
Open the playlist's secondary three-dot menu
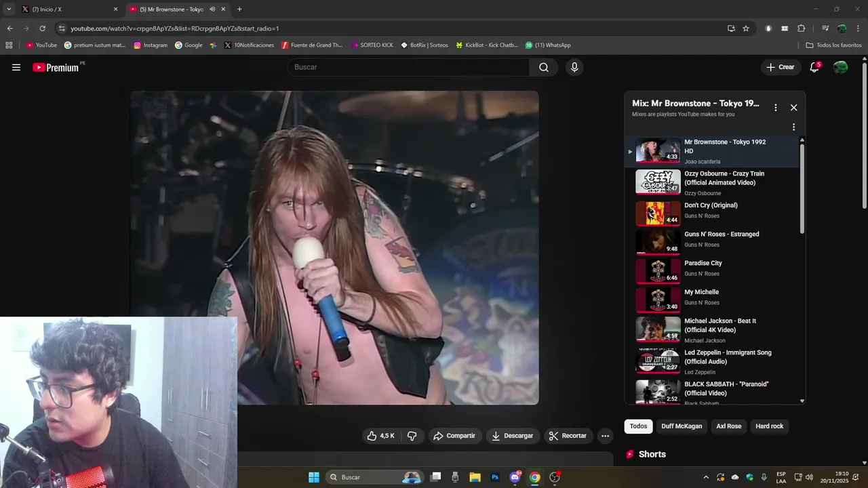click(793, 127)
